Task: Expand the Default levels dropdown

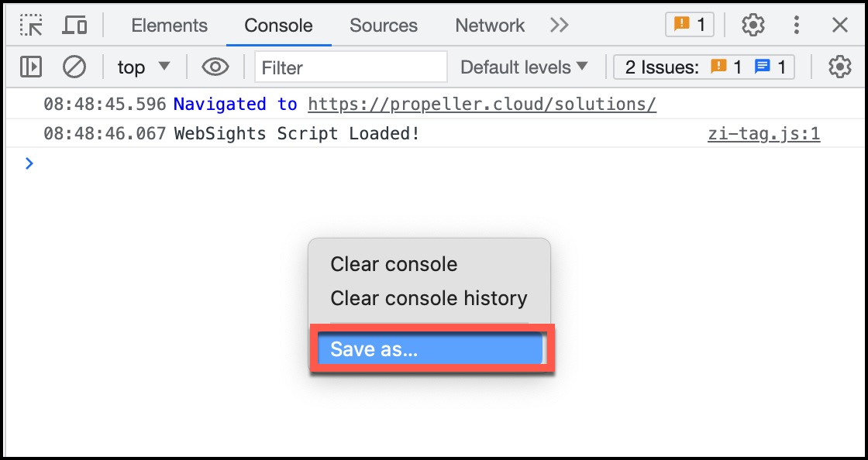Action: (x=524, y=67)
